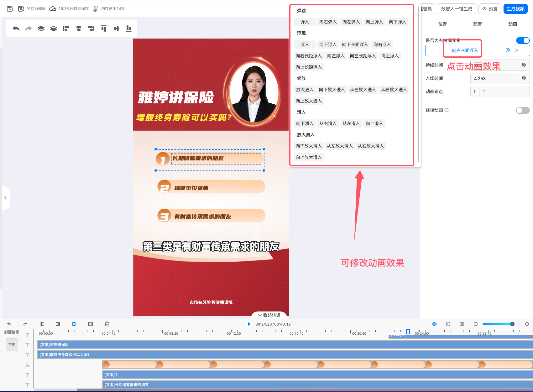The image size is (533, 392).
Task: Click the timeline zoom-out minus icon
Action: [x=476, y=324]
